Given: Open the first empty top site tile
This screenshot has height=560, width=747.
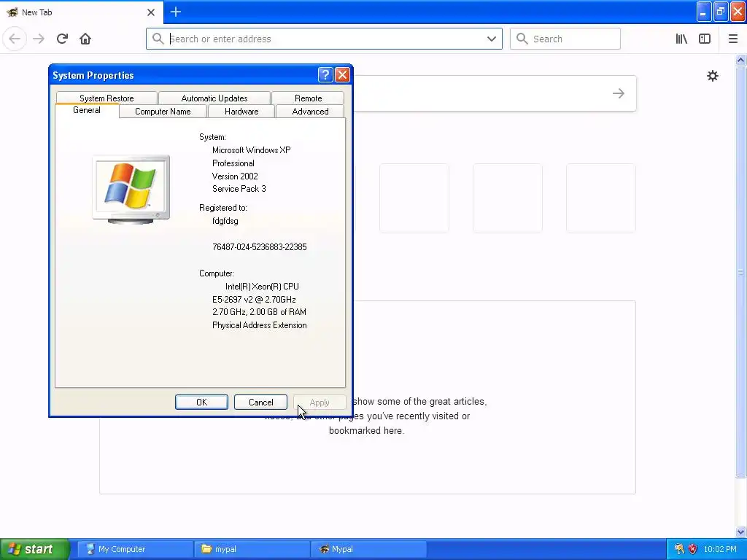Looking at the screenshot, I should point(414,198).
